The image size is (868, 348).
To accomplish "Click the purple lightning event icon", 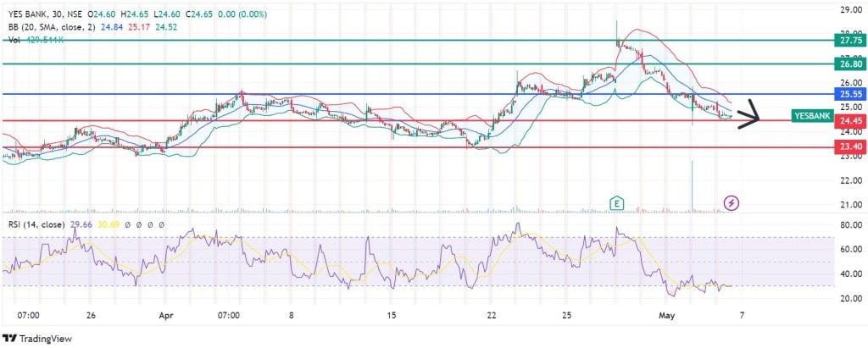I will (x=732, y=203).
